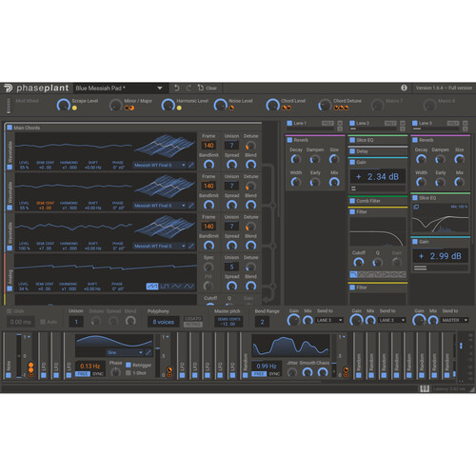Click the mute M button of Lane 3

tap(466, 123)
